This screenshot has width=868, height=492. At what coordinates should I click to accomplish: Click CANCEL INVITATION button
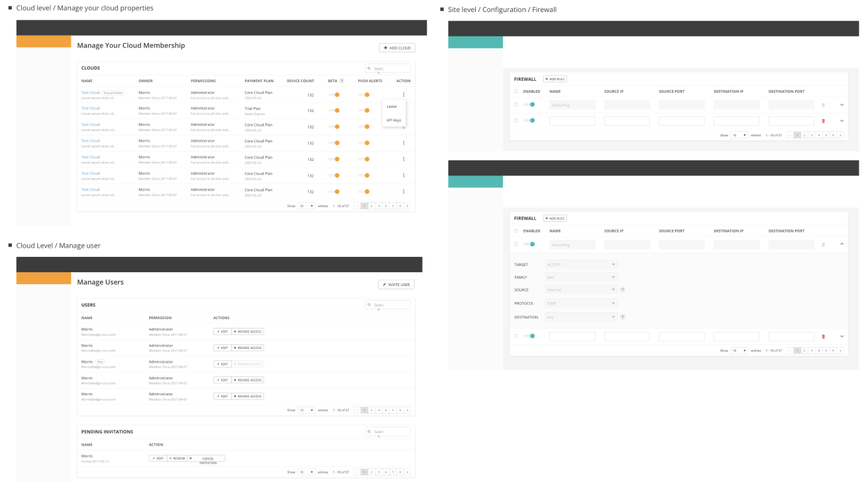206,459
